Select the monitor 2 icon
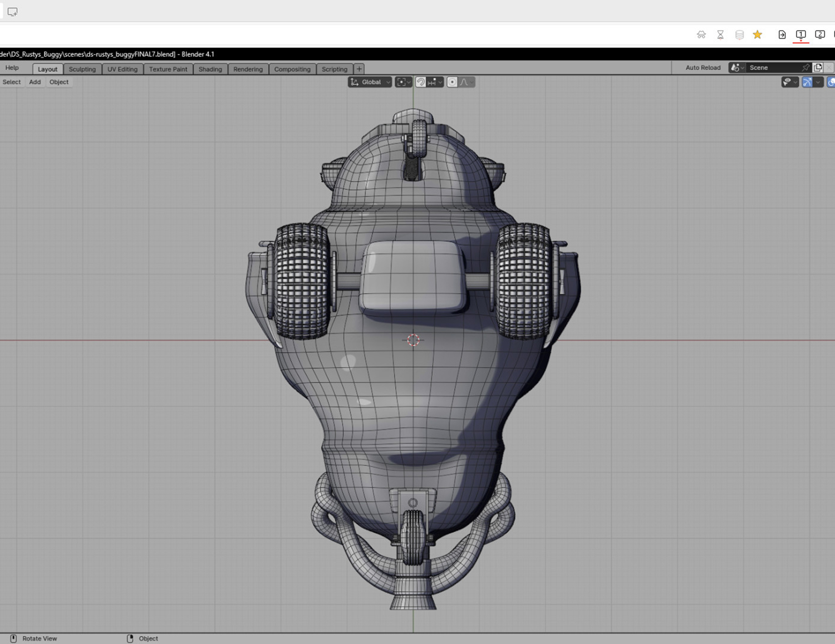Image resolution: width=835 pixels, height=644 pixels. pos(819,35)
